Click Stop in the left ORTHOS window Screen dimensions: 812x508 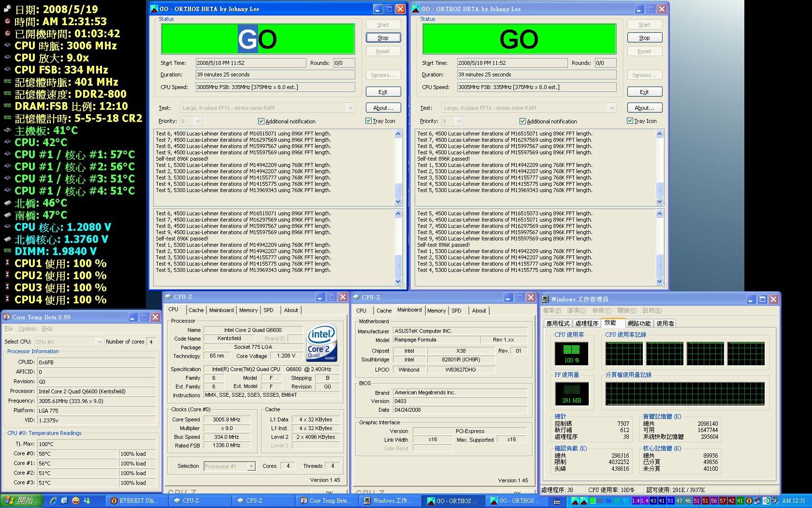pyautogui.click(x=383, y=38)
